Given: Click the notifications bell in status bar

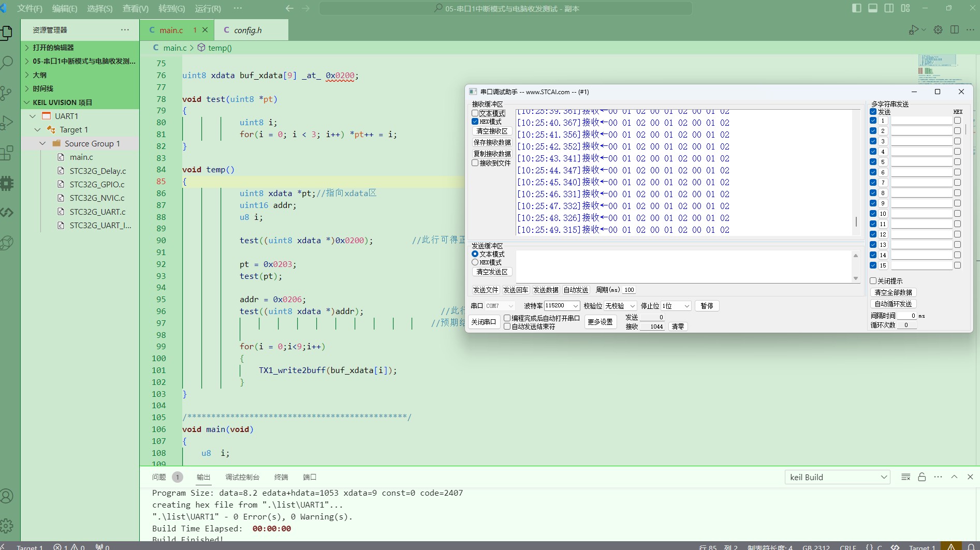Looking at the screenshot, I should 971,547.
